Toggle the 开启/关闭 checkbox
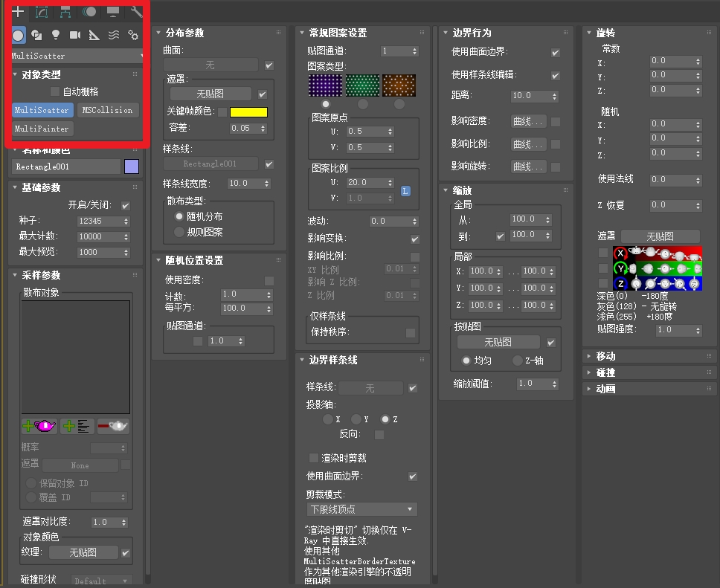This screenshot has width=720, height=588. pyautogui.click(x=126, y=206)
